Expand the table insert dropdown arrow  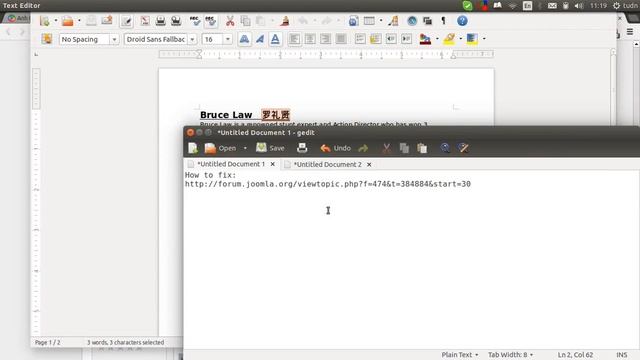[381, 21]
